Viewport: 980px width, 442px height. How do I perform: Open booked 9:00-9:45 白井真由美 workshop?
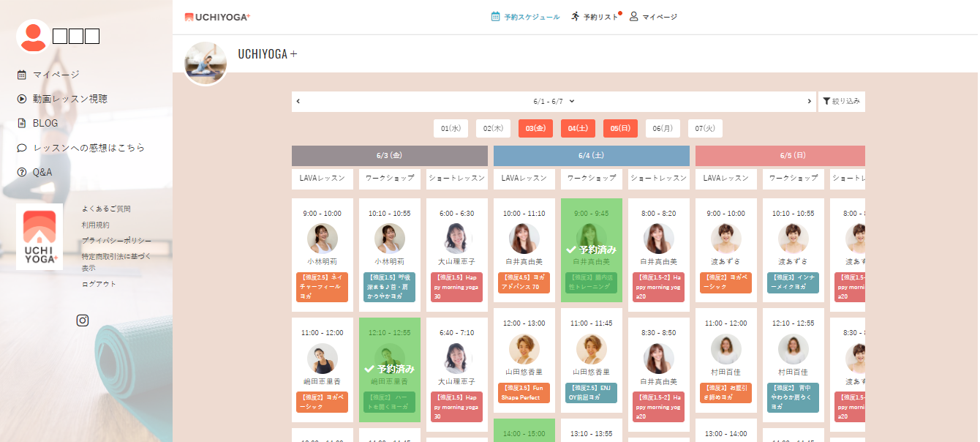click(x=592, y=249)
